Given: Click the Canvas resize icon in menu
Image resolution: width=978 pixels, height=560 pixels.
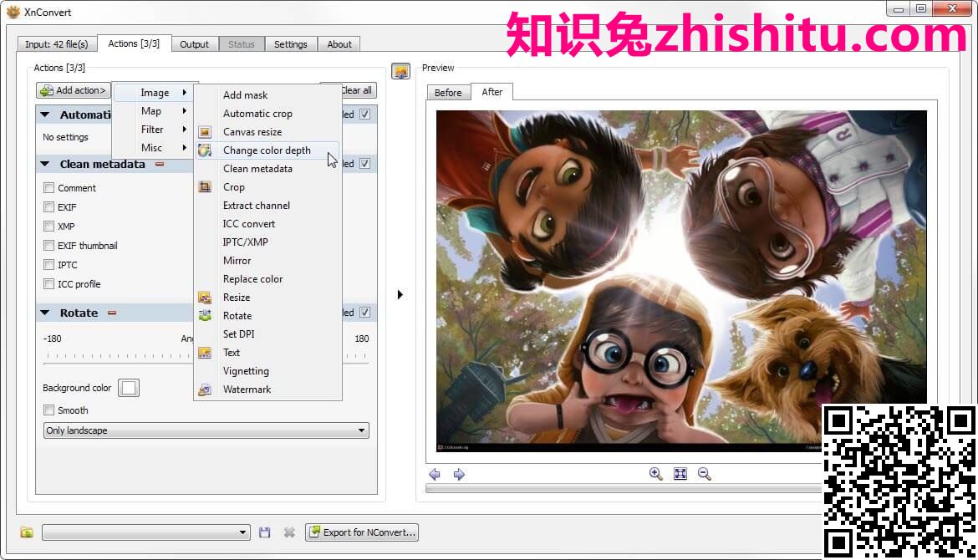Looking at the screenshot, I should pos(205,131).
